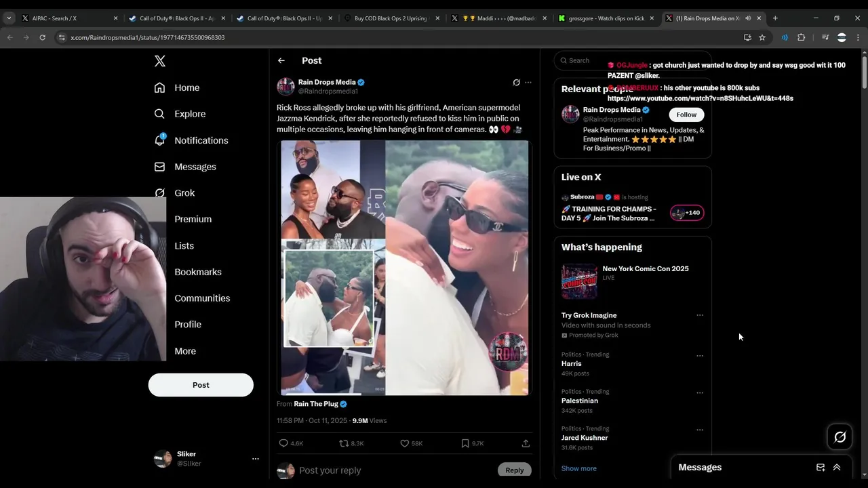Open the reply comment icon with 4.6K
868x488 pixels.
(x=283, y=443)
